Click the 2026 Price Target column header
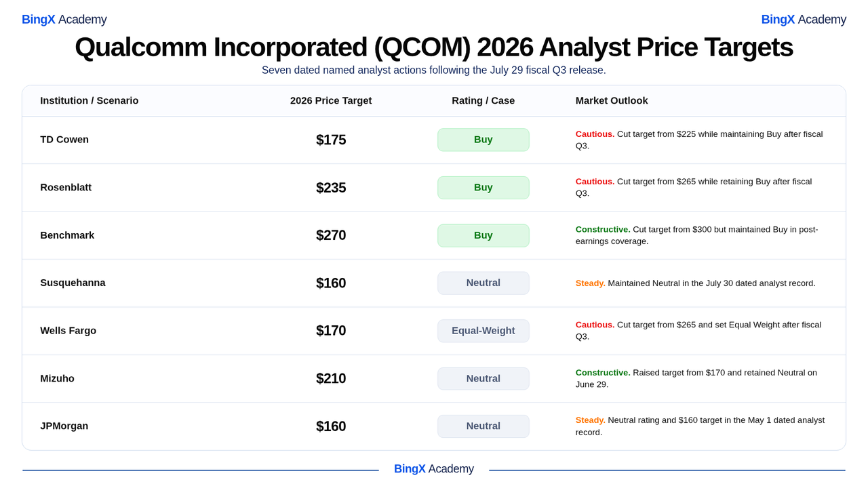This screenshot has height=488, width=868. tap(331, 101)
